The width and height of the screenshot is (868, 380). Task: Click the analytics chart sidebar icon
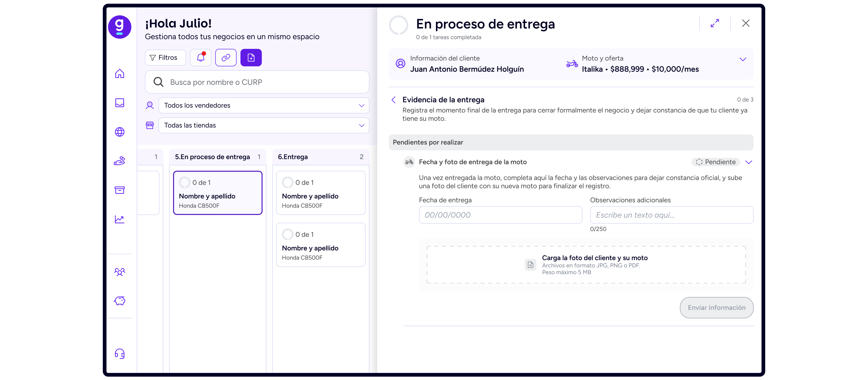pos(120,219)
